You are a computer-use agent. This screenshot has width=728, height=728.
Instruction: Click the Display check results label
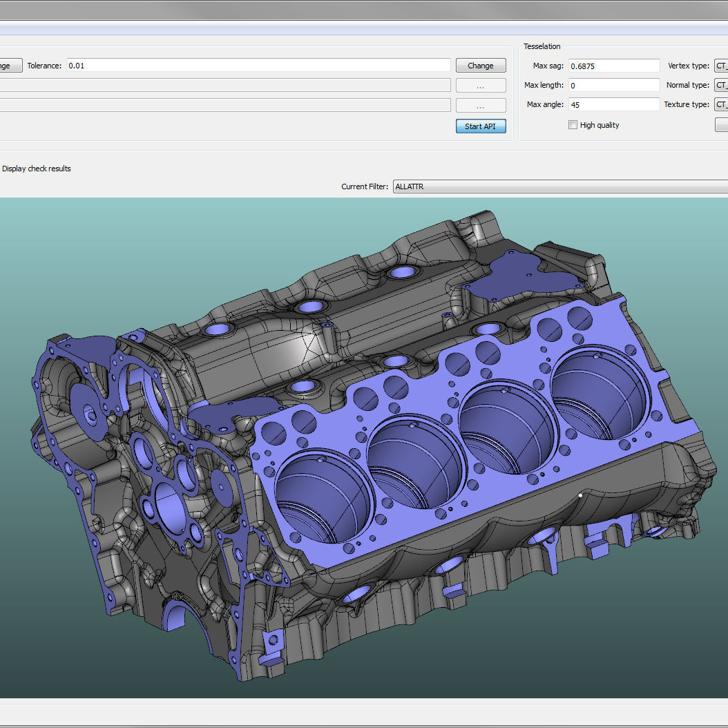pos(36,168)
